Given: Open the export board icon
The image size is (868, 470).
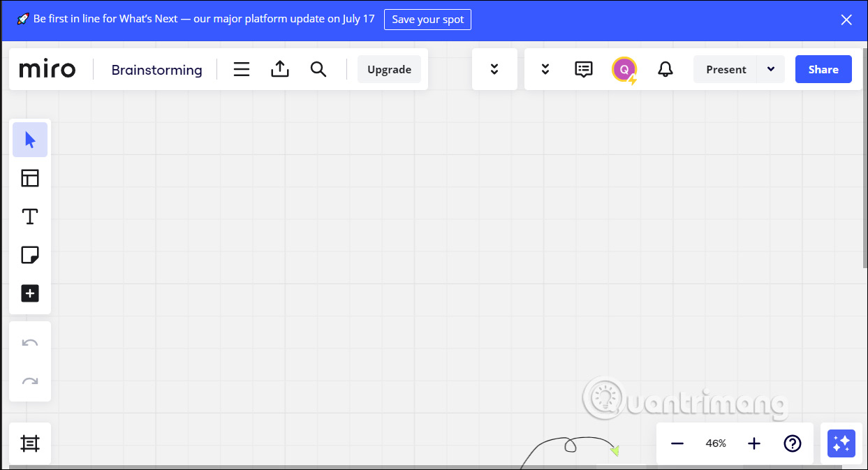Looking at the screenshot, I should pos(279,69).
